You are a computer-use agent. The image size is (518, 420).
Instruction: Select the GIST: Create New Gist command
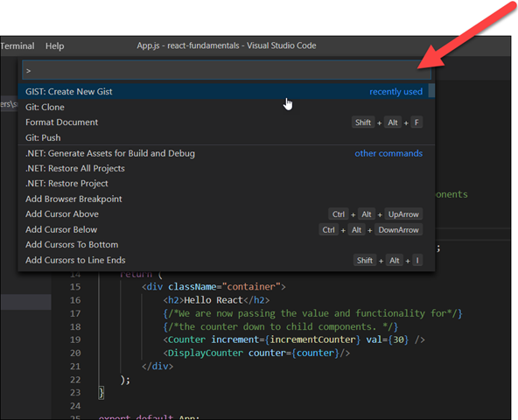click(227, 92)
